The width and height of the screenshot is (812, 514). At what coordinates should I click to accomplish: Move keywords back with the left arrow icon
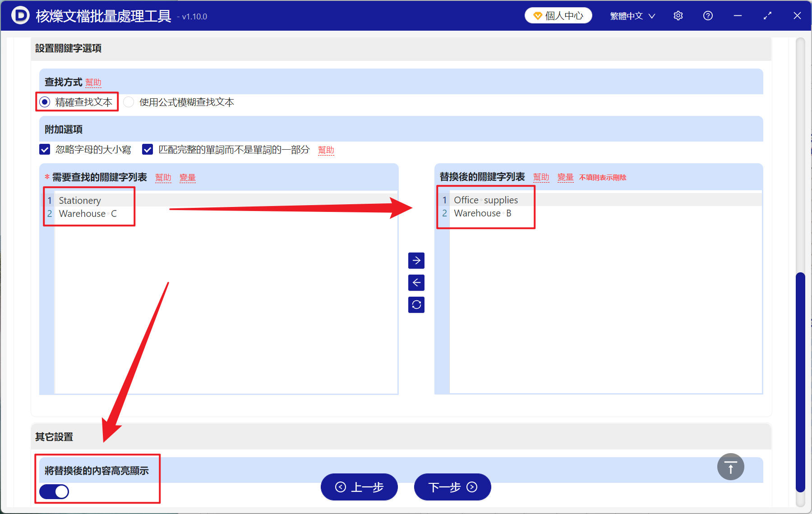tap(416, 283)
